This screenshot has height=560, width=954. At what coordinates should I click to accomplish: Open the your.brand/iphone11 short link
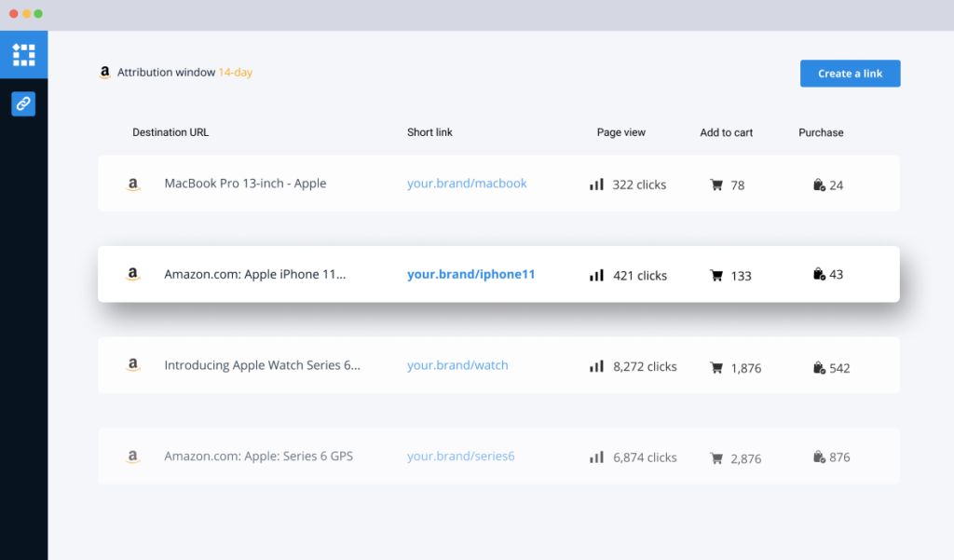[470, 275]
